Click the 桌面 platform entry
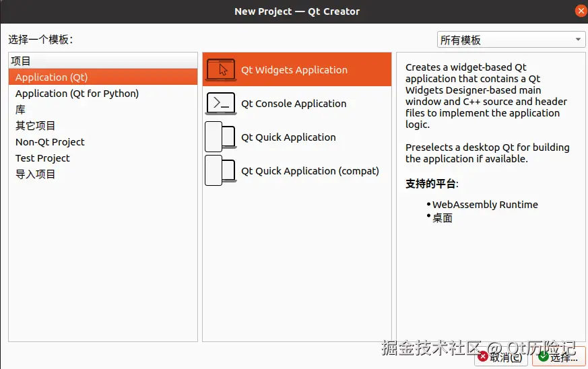 tap(442, 218)
